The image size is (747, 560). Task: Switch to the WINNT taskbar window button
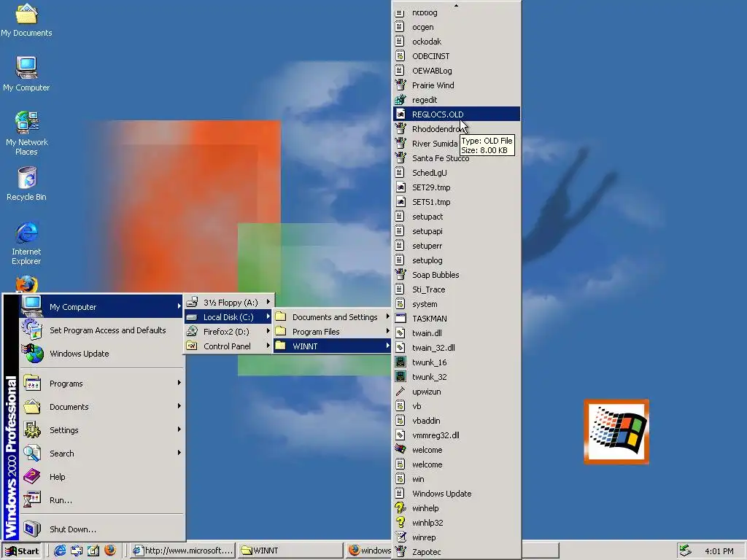pyautogui.click(x=290, y=551)
